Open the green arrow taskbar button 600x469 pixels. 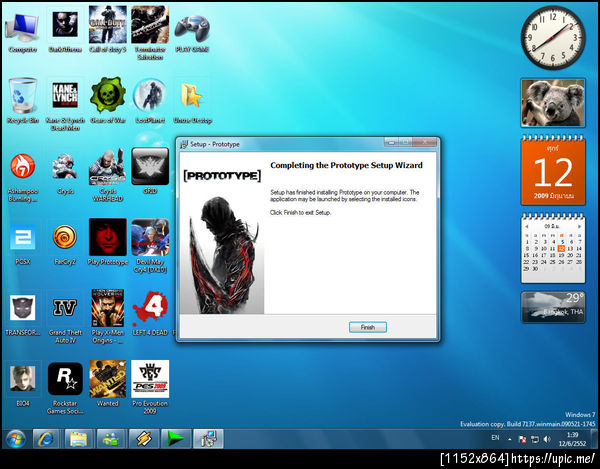175,439
